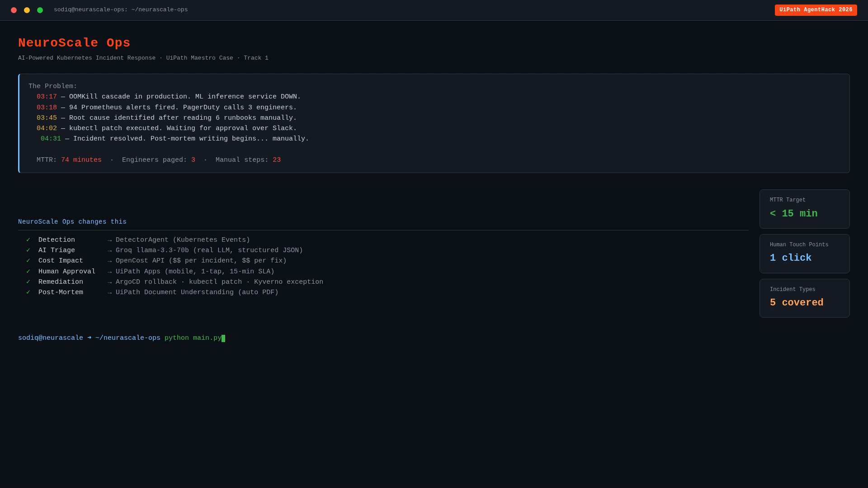868x488 pixels.
Task: Click the arrow in the Post-Mortem row
Action: (x=109, y=293)
